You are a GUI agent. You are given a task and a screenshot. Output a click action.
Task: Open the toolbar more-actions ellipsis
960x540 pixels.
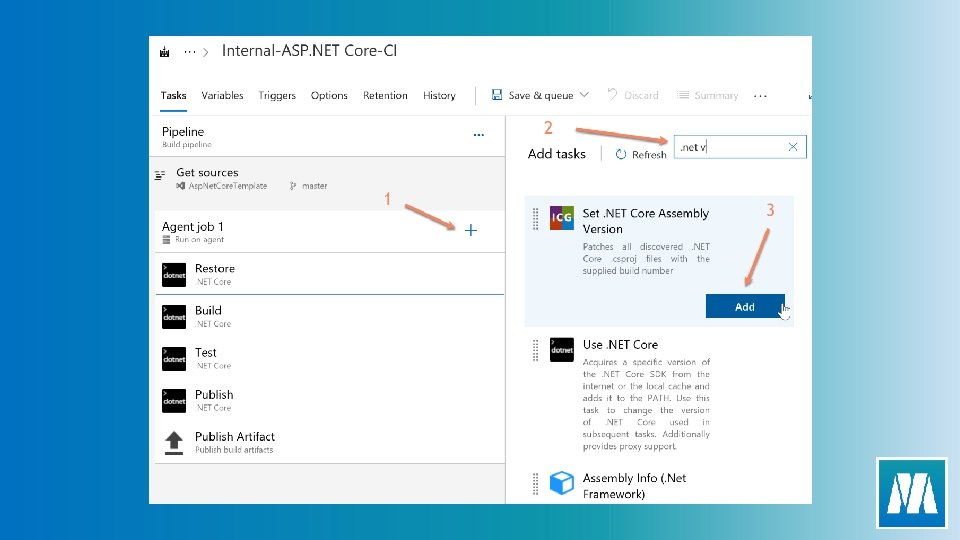point(760,96)
